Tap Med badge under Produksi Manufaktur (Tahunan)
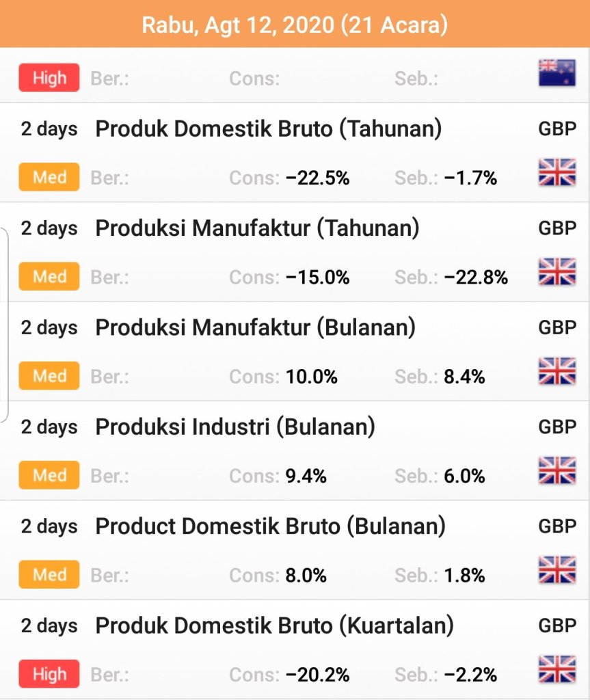Screen dimensions: 590x700 [x=49, y=277]
